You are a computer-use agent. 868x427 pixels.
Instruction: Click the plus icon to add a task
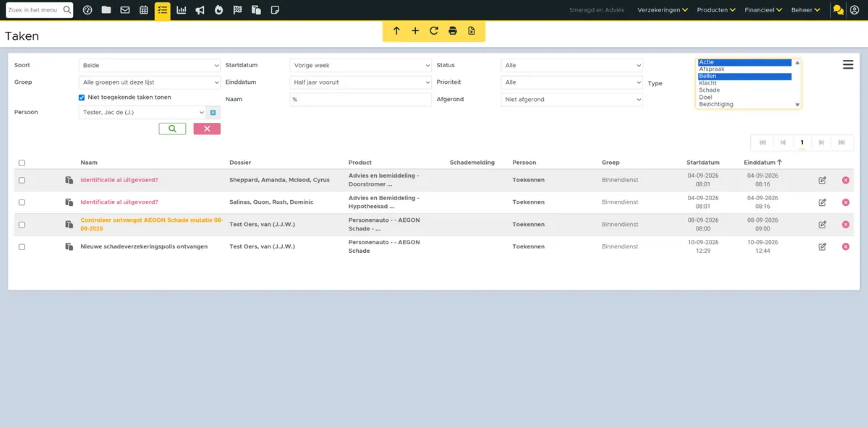[415, 31]
